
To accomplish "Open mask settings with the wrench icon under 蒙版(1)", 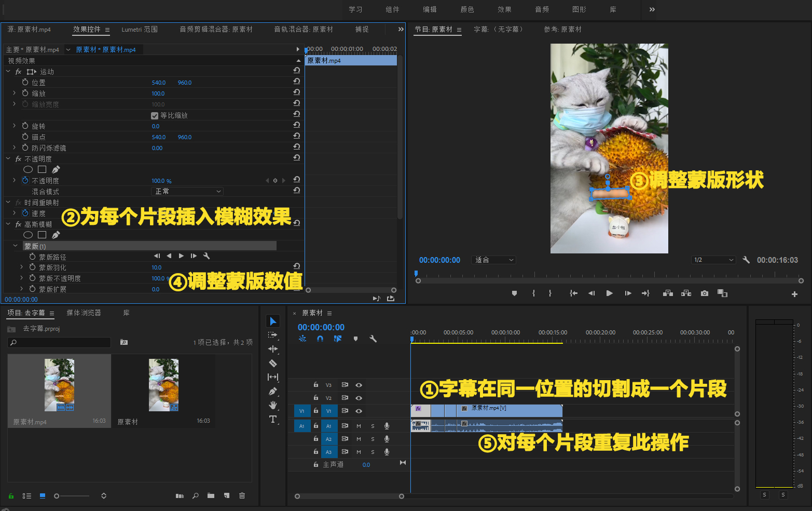I will click(x=207, y=255).
